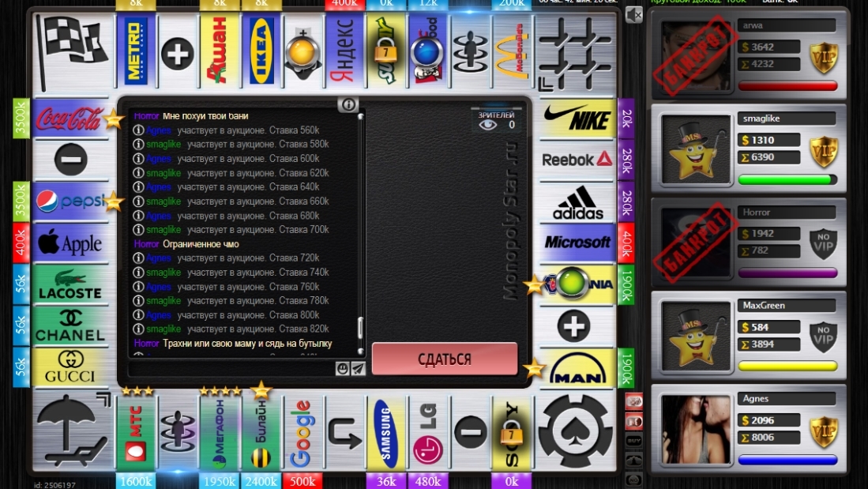Select the locked Subway cell
Image resolution: width=868 pixels, height=489 pixels.
point(386,51)
